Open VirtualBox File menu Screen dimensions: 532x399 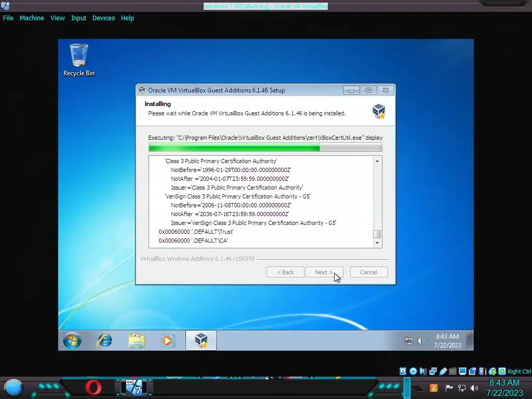8,18
